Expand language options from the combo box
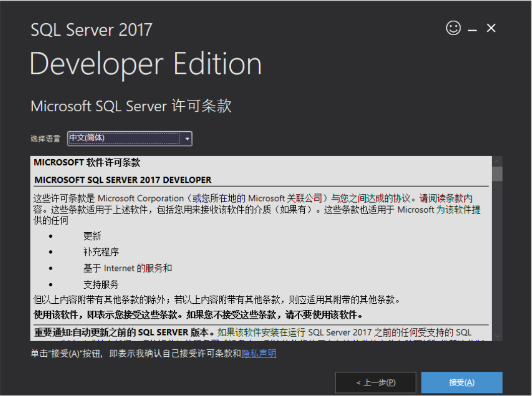The height and width of the screenshot is (396, 532). click(187, 139)
